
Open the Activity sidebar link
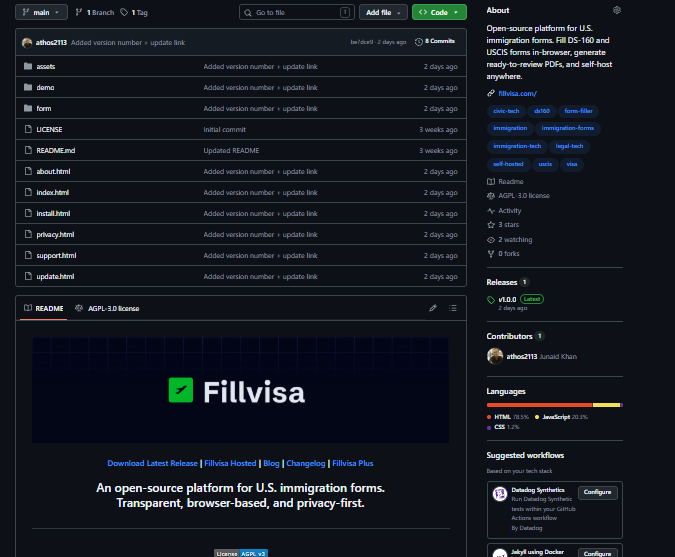[504, 211]
